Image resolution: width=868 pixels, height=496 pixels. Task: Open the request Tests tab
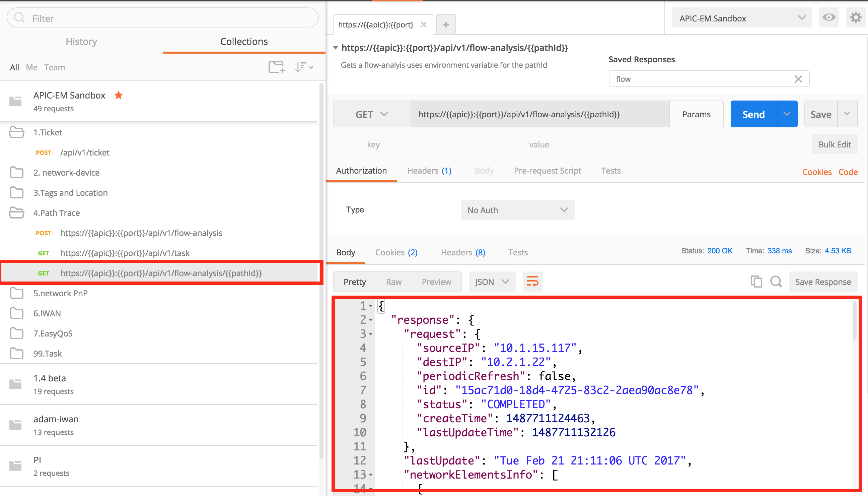(611, 171)
